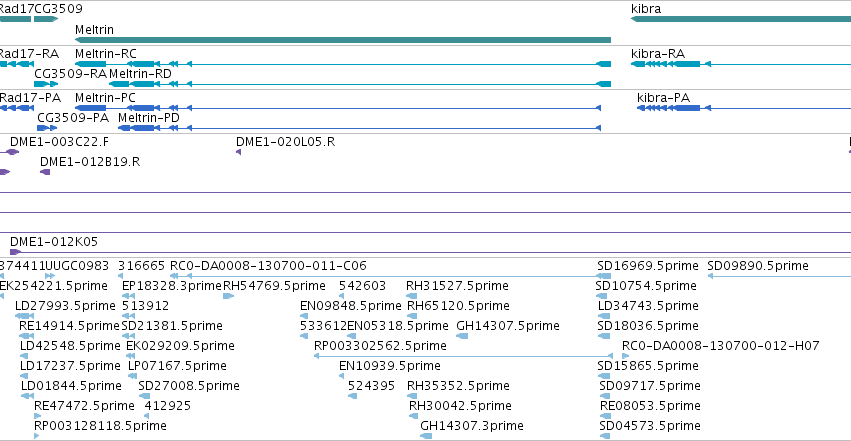
Task: Open the RE14914.5prime label
Action: [69, 325]
